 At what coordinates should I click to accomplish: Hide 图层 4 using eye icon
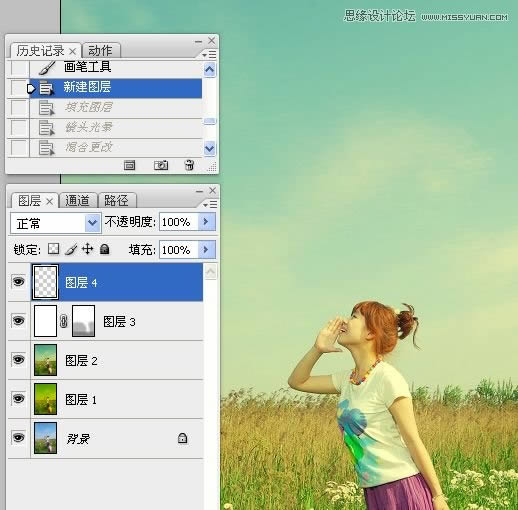[19, 282]
